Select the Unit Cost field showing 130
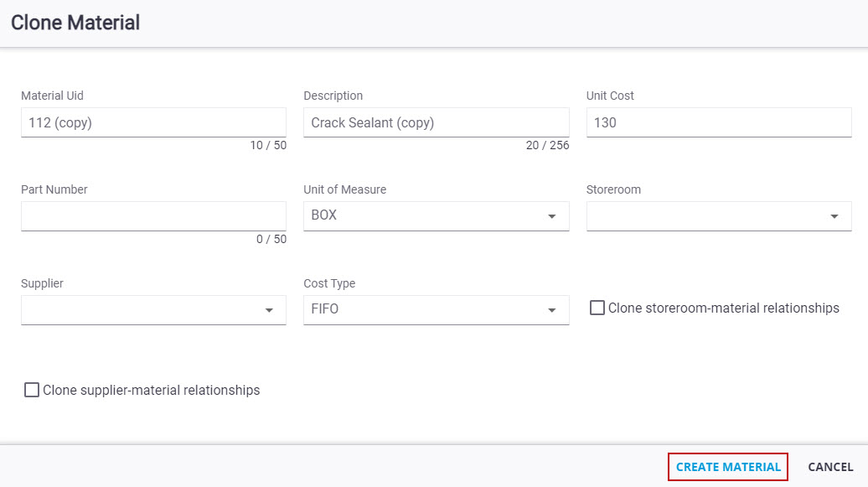Image resolution: width=868 pixels, height=487 pixels. [718, 122]
